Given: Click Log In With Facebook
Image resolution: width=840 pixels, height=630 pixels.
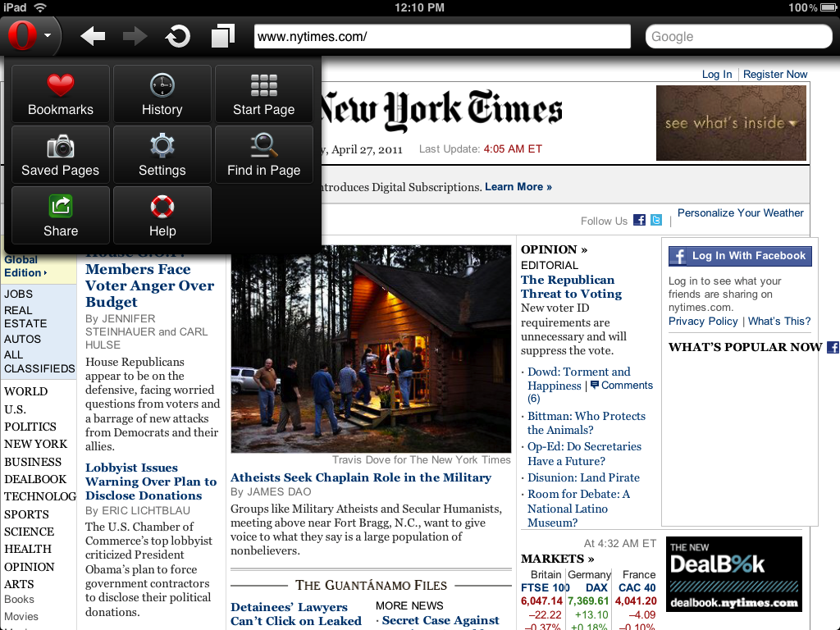Looking at the screenshot, I should pos(739,256).
